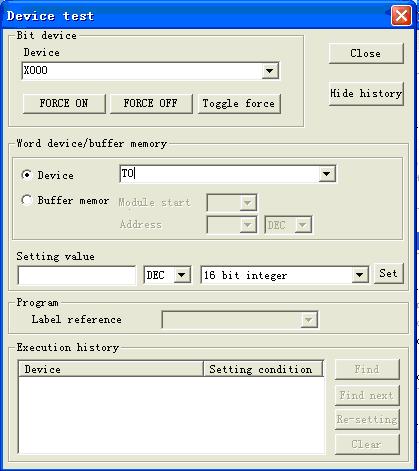Select the Device radio button
The image size is (419, 471).
pos(27,175)
